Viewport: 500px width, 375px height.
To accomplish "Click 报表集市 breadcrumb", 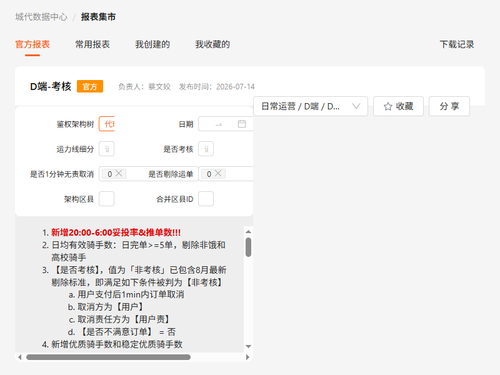I will point(98,17).
